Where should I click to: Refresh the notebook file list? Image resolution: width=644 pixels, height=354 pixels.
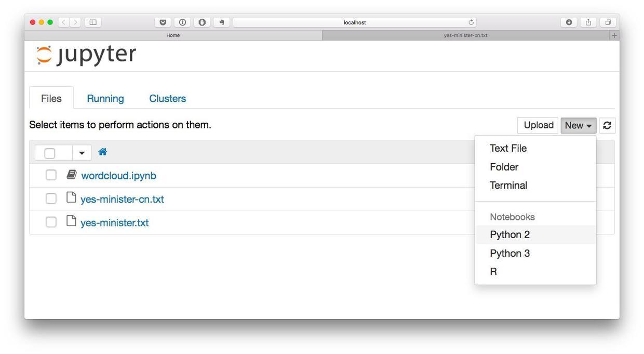point(607,125)
